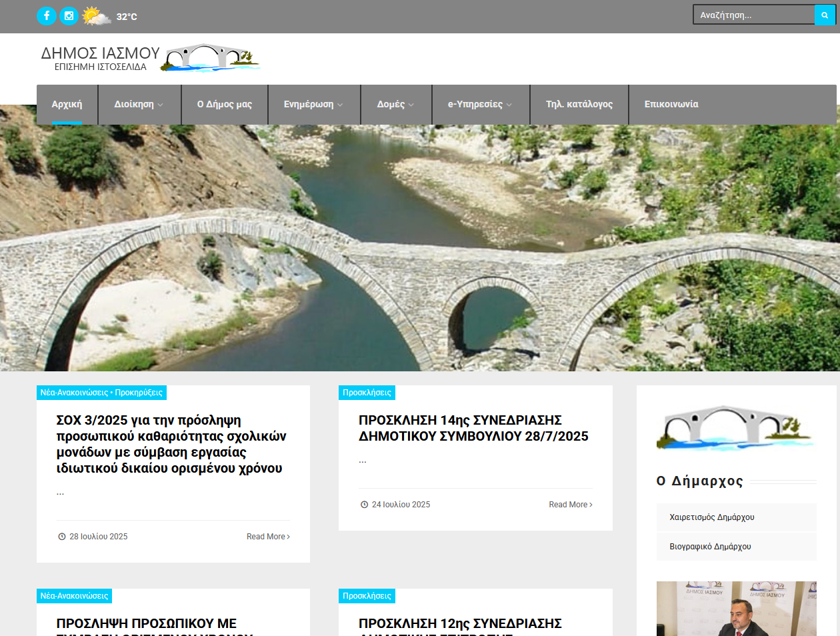This screenshot has width=840, height=636.
Task: Open Read More for ΣΟΧ 3/2025 post
Action: pyautogui.click(x=268, y=537)
